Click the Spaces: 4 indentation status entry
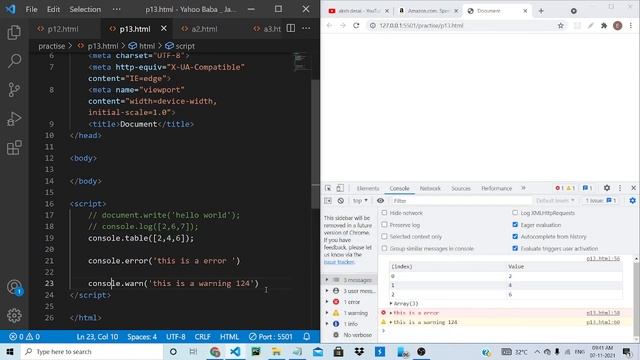 point(142,337)
